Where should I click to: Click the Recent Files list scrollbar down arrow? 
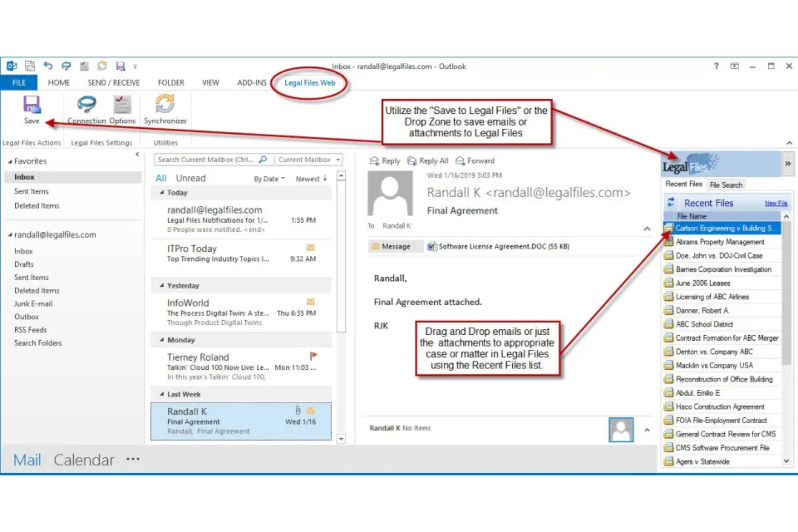[786, 461]
